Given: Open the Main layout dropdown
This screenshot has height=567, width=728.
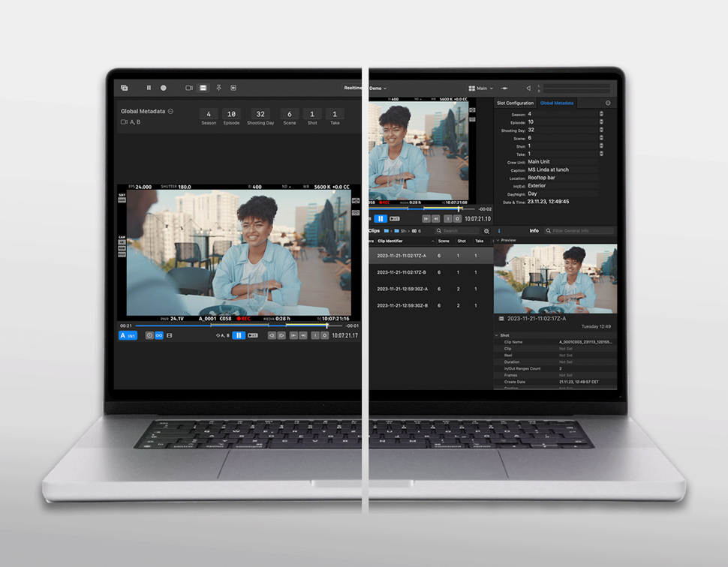Looking at the screenshot, I should (481, 88).
